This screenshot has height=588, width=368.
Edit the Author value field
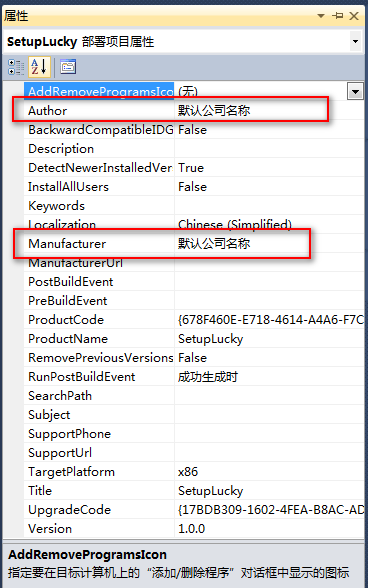pyautogui.click(x=269, y=111)
